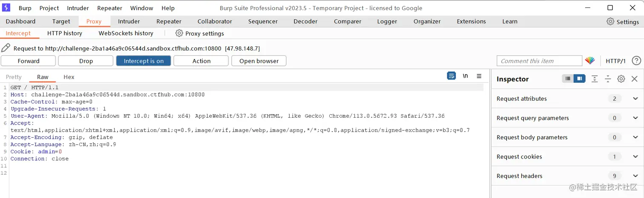The image size is (644, 198).
Task: Toggle the line wrap button
Action: point(451,76)
